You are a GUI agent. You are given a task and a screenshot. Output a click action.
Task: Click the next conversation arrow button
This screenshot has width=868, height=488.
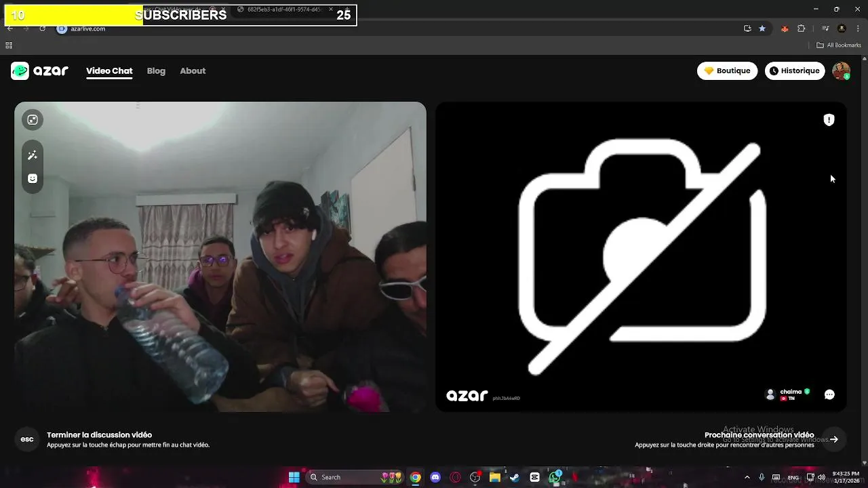tap(834, 439)
